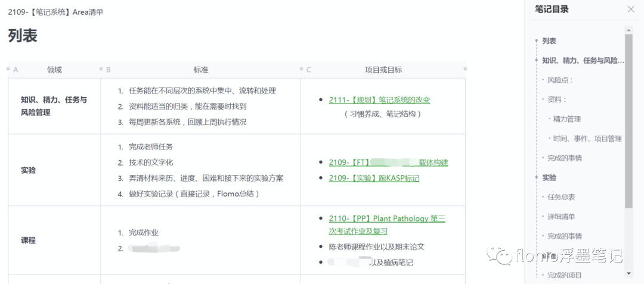Click text 任务能在不同层次的系统中集中、流转和处理
644x284 pixels.
coord(202,90)
